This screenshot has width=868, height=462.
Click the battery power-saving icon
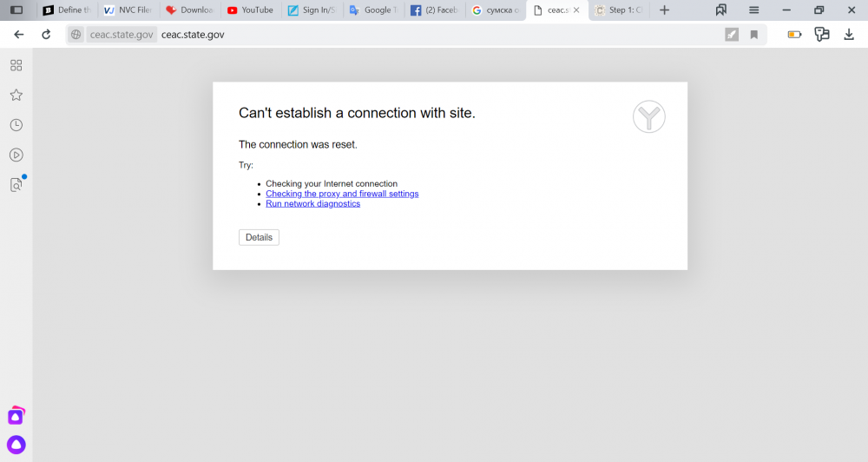click(x=794, y=35)
